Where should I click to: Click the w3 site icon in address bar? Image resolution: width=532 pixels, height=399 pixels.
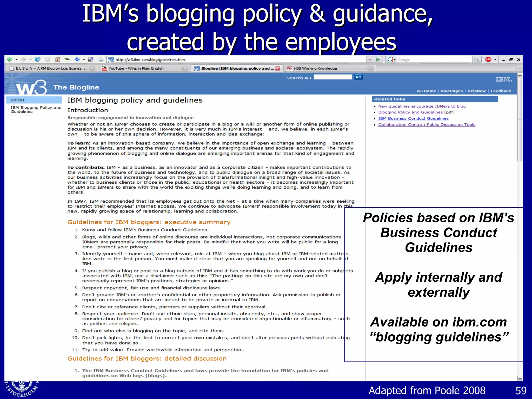point(111,60)
